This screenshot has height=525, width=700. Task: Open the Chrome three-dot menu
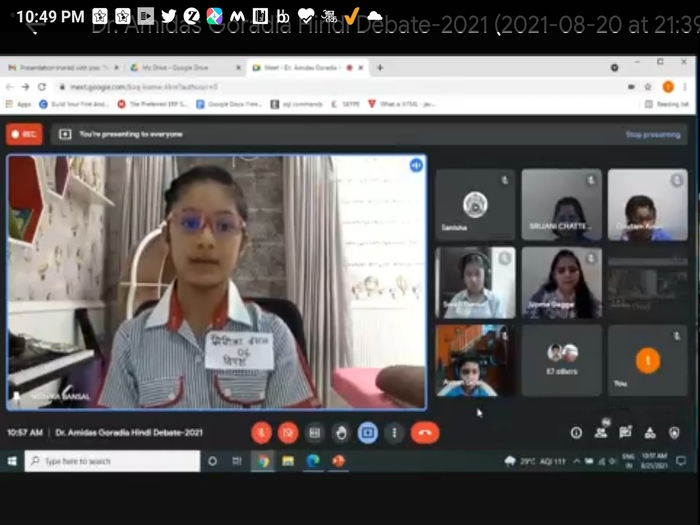(x=685, y=87)
